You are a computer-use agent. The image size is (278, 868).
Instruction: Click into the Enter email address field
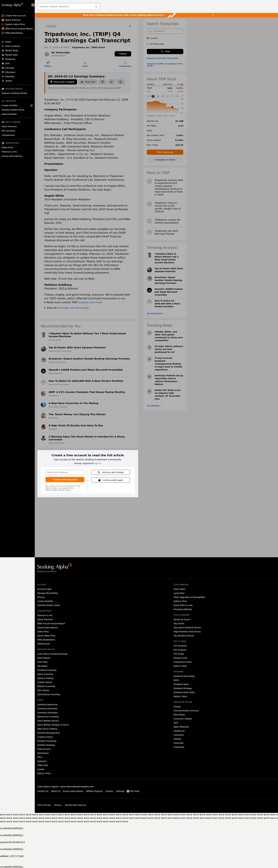pyautogui.click(x=65, y=472)
